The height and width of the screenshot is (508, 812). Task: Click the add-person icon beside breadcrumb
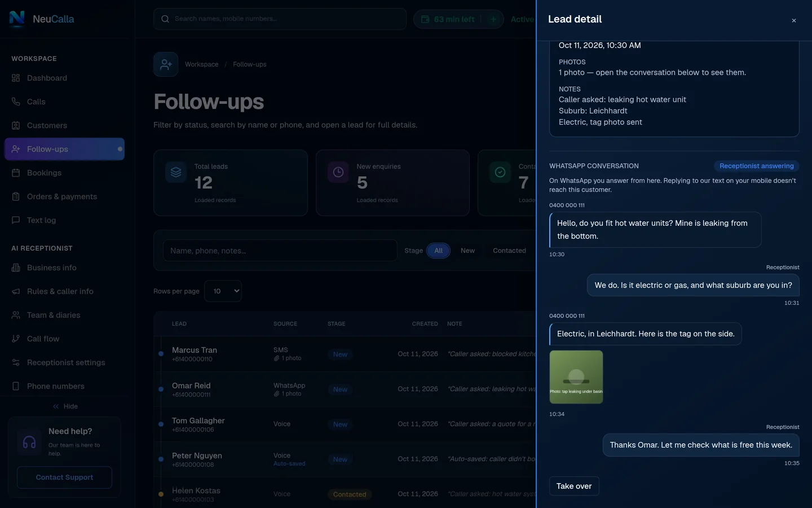click(166, 64)
